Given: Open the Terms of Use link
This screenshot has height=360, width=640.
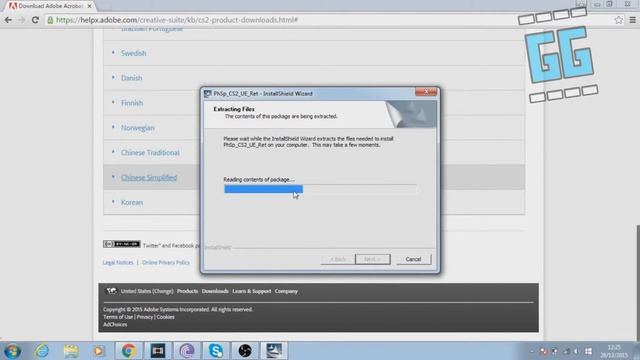Looking at the screenshot, I should (118, 317).
